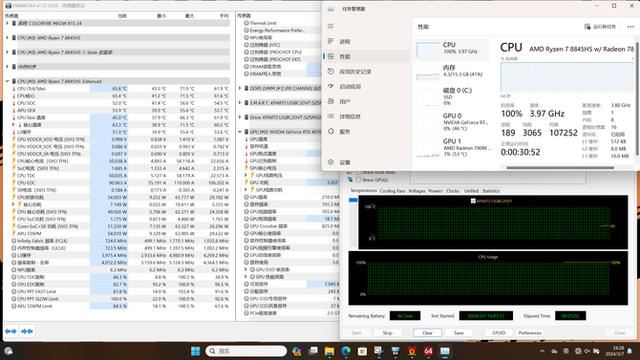
Task: Select Disk 0 (C:) in performance list
Action: pyautogui.click(x=453, y=96)
